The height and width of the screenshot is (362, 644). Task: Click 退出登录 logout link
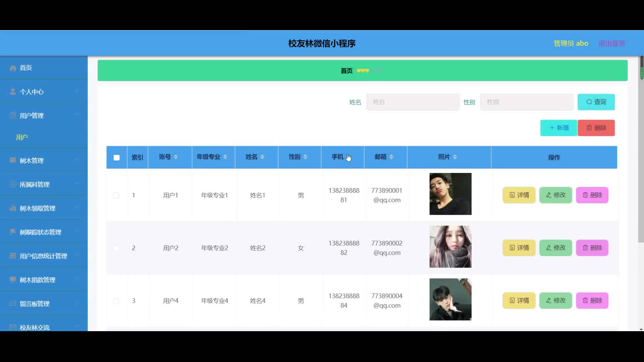coord(611,43)
